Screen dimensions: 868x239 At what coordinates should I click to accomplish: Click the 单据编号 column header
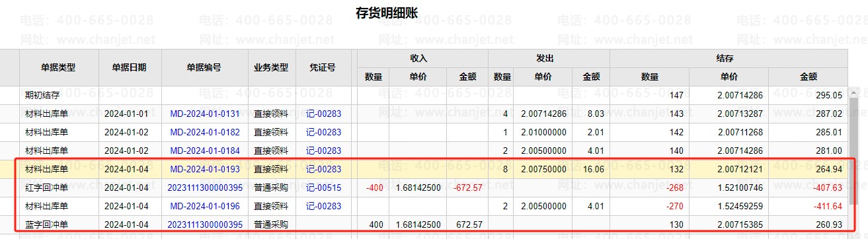click(x=205, y=67)
